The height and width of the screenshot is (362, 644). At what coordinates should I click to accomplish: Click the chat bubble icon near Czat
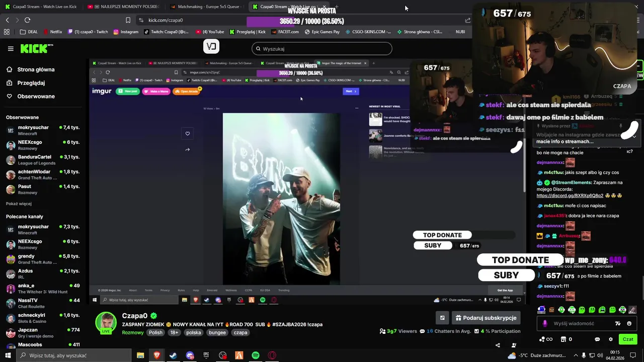click(x=597, y=339)
